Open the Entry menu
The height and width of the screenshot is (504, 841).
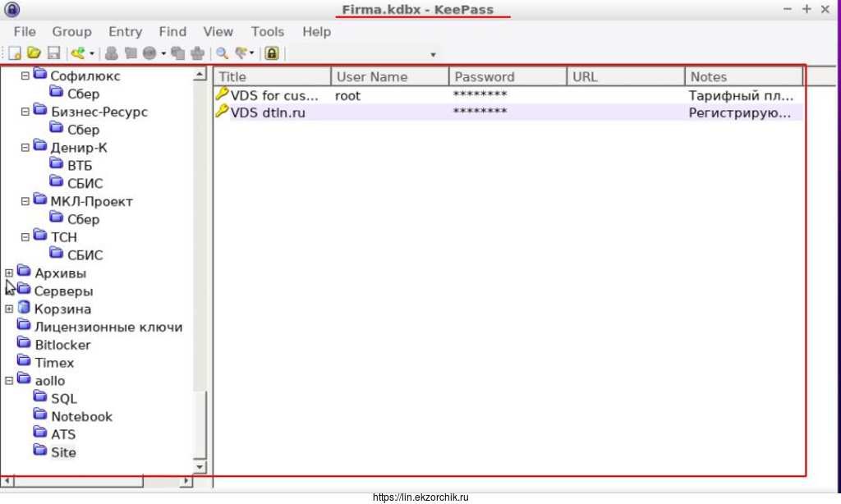(x=125, y=32)
